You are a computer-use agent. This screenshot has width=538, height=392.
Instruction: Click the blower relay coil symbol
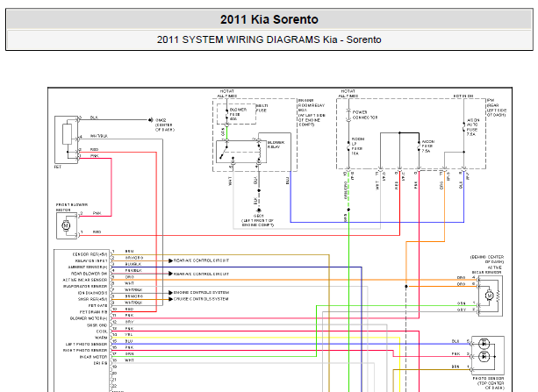tap(259, 152)
